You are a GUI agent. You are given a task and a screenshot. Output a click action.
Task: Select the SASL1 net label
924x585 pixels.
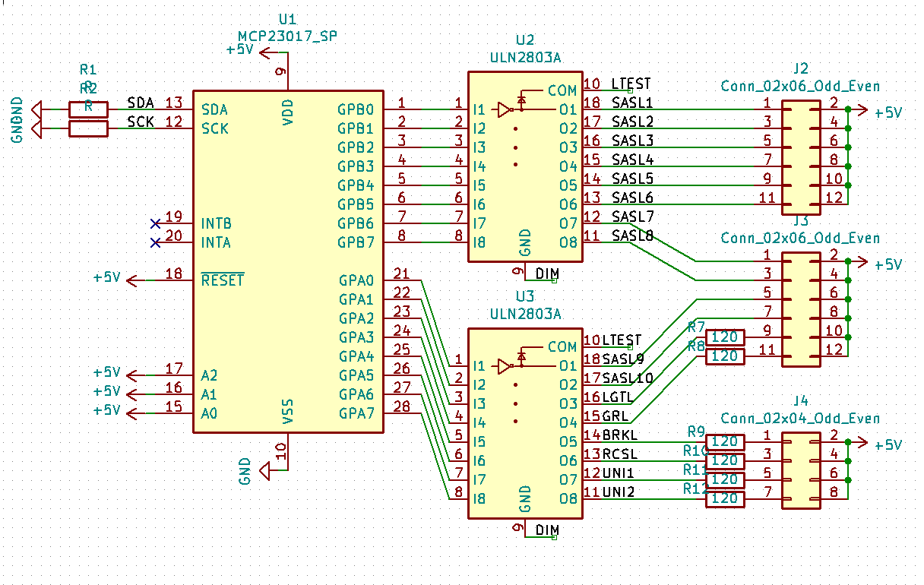click(632, 103)
